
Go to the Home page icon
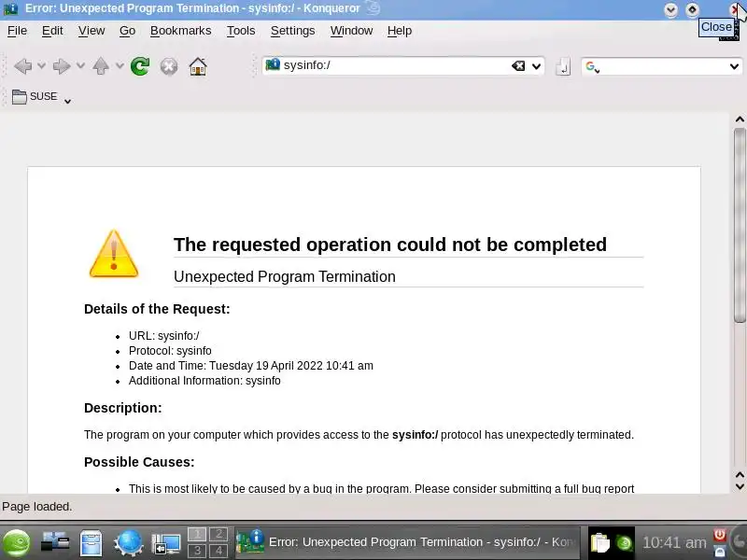[x=198, y=66]
